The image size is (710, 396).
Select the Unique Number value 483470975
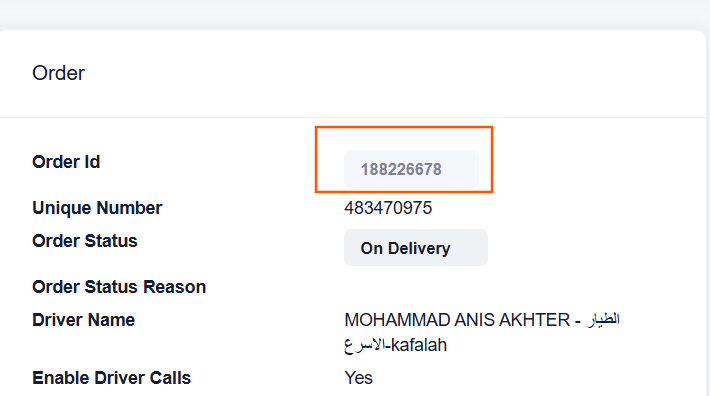click(x=388, y=208)
